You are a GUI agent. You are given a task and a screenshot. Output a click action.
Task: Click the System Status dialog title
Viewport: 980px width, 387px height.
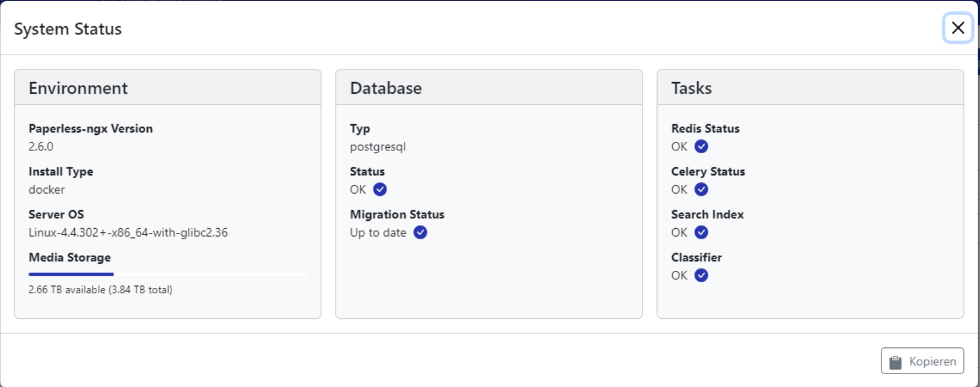[68, 29]
